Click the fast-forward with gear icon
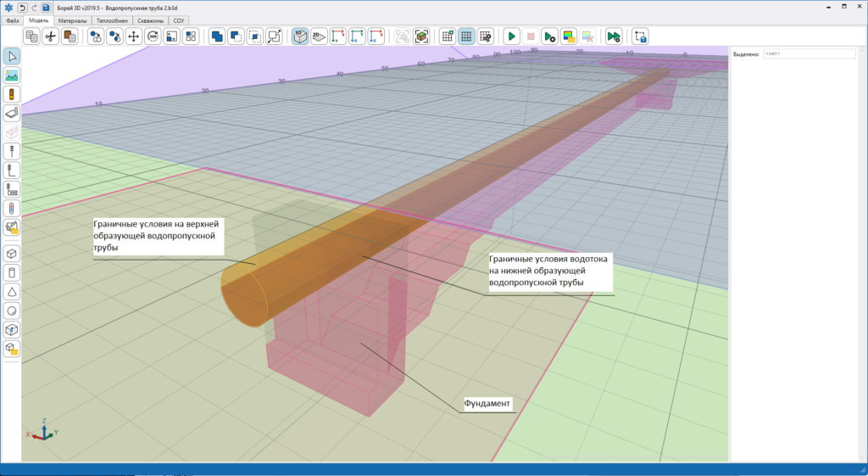This screenshot has height=476, width=868. coord(614,36)
